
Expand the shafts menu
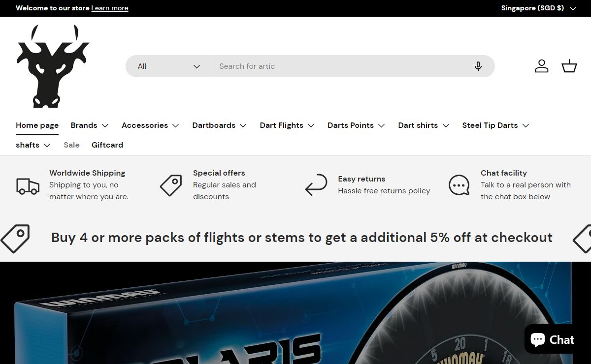click(x=33, y=145)
